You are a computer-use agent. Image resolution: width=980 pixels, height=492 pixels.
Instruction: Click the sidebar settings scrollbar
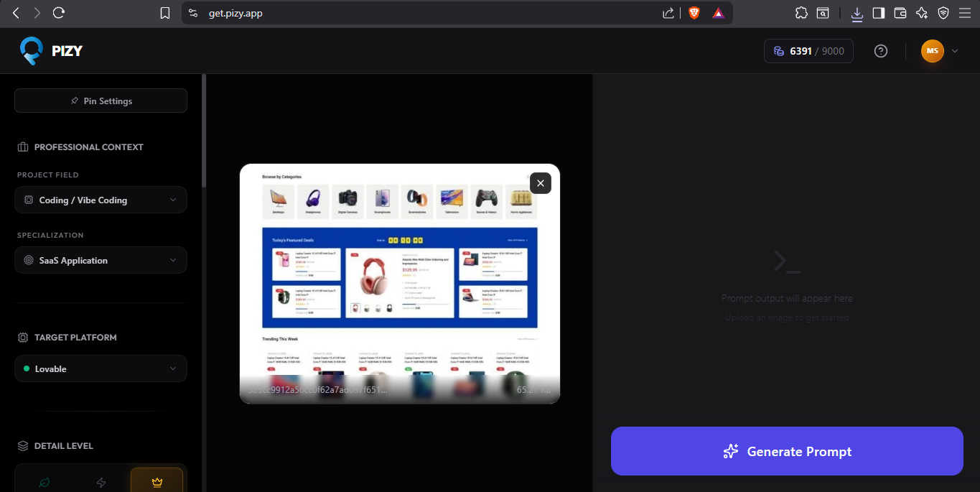tap(204, 129)
